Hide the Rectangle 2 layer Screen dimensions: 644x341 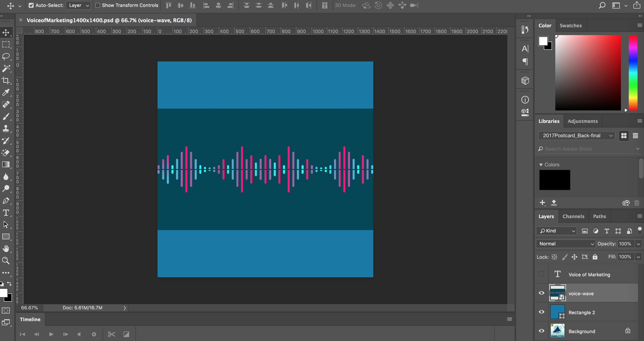[x=541, y=312]
